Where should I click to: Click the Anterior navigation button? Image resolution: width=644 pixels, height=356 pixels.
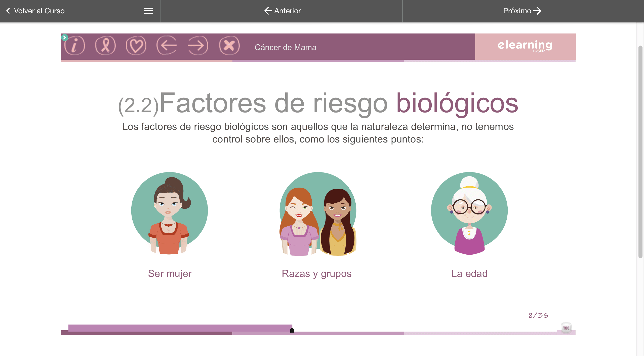click(x=282, y=11)
